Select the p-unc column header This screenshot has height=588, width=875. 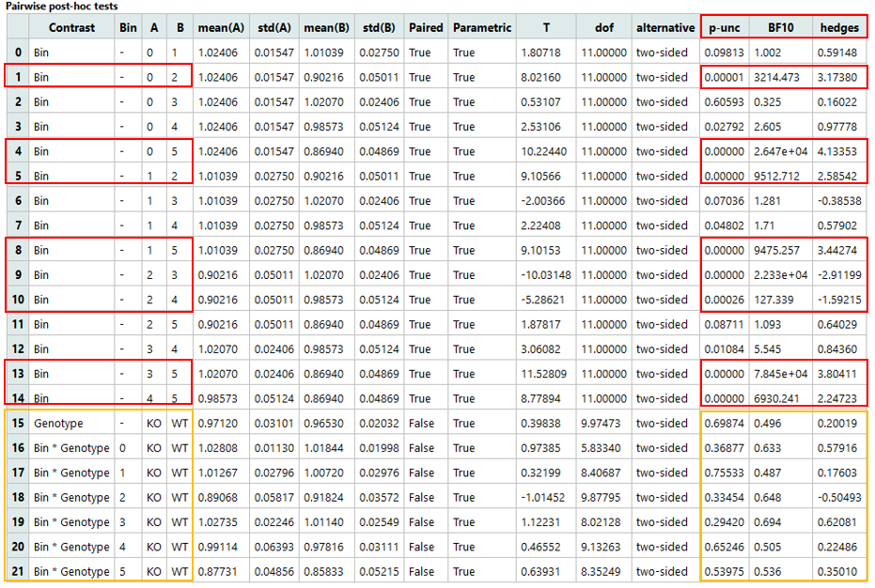pyautogui.click(x=724, y=27)
